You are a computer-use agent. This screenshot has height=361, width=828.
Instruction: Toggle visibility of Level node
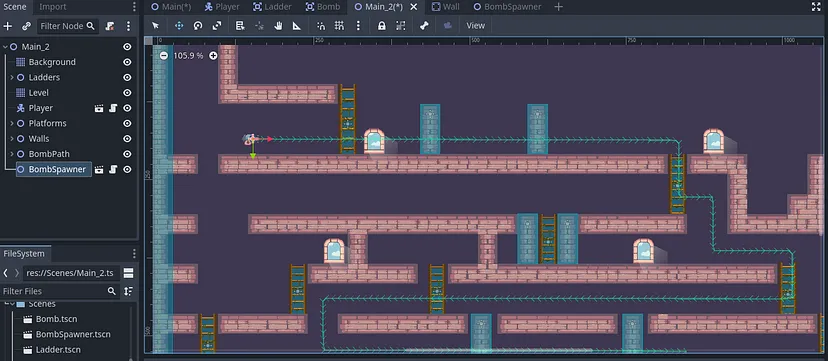point(127,92)
